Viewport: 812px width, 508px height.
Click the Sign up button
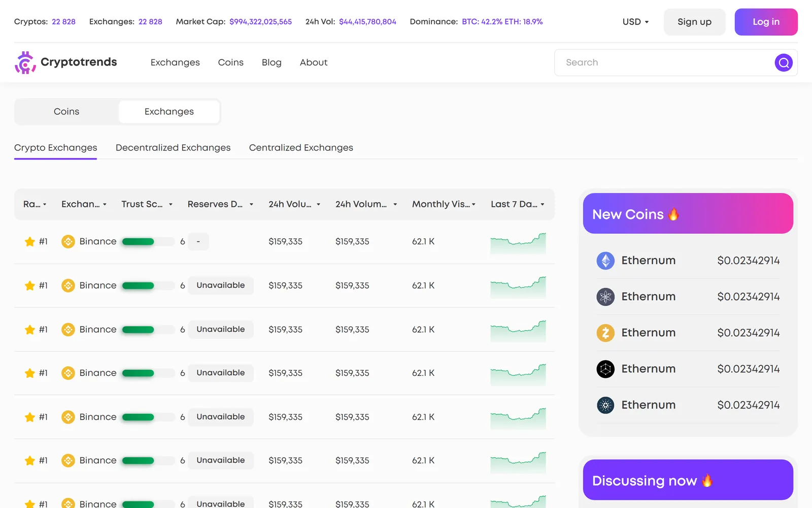(x=694, y=22)
